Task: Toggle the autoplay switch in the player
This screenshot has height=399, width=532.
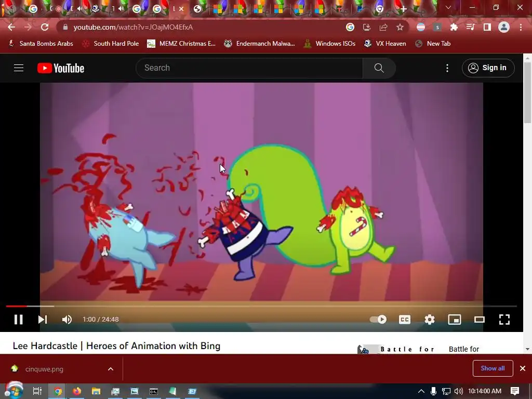Action: 378,320
